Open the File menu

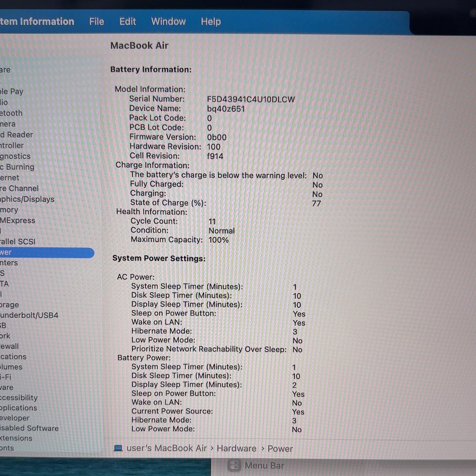[x=97, y=21]
